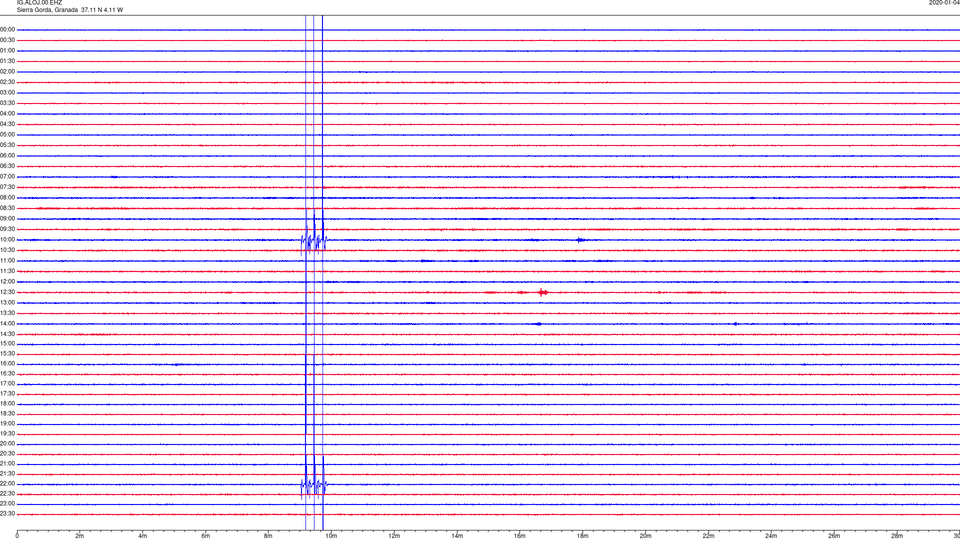The image size is (960, 540).
Task: Click the 2m tick label on time axis
Action: point(80,536)
